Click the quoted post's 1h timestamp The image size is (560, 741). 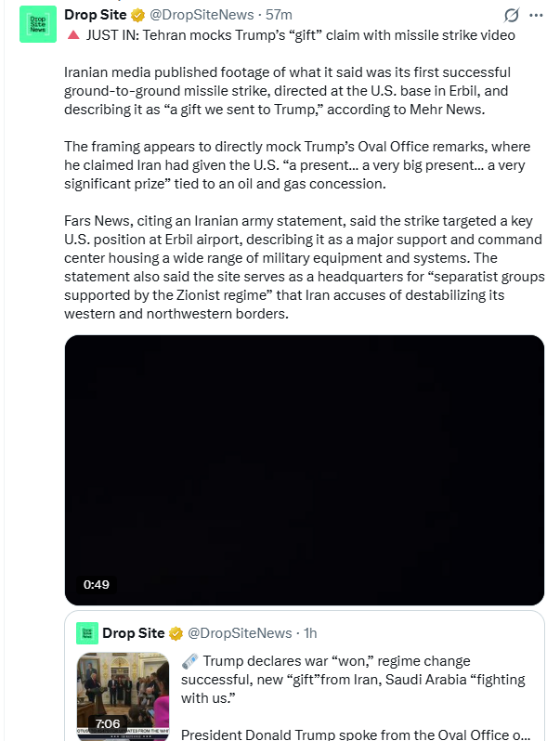pos(308,633)
